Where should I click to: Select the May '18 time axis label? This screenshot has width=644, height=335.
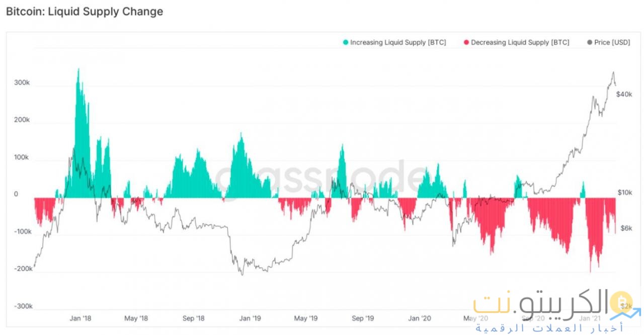(x=136, y=318)
